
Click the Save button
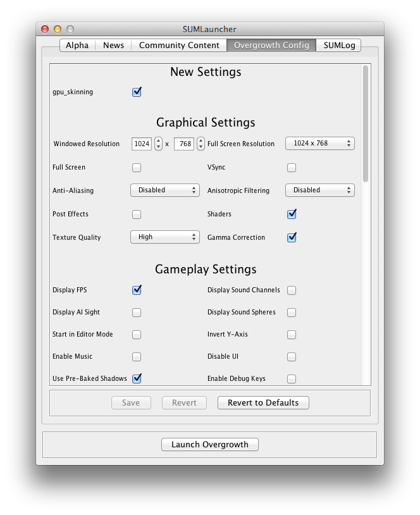[131, 402]
